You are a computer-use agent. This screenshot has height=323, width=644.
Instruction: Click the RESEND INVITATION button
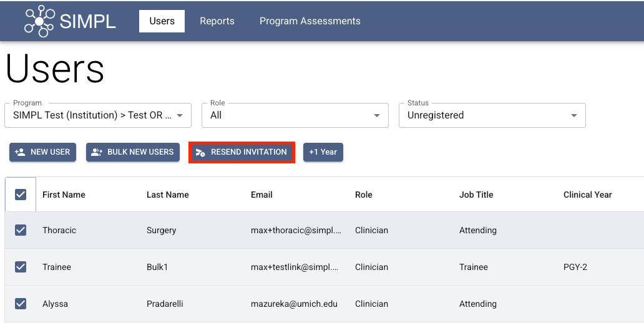point(242,152)
